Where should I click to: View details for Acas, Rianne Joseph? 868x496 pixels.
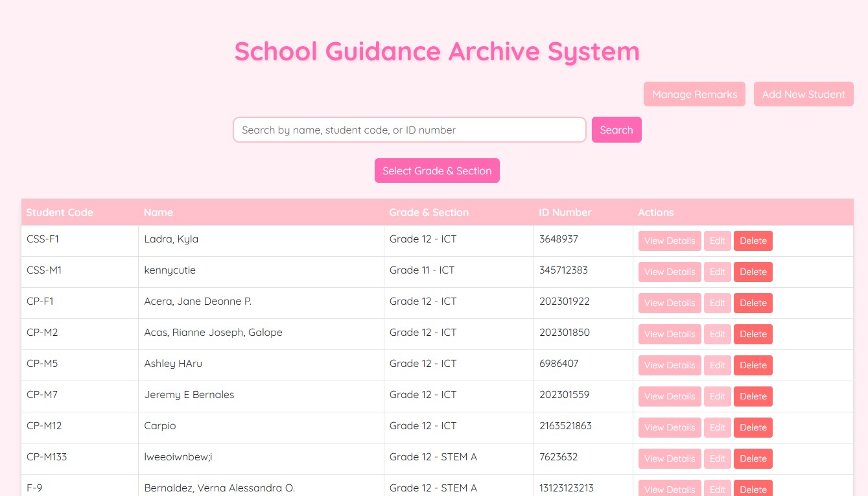click(670, 334)
